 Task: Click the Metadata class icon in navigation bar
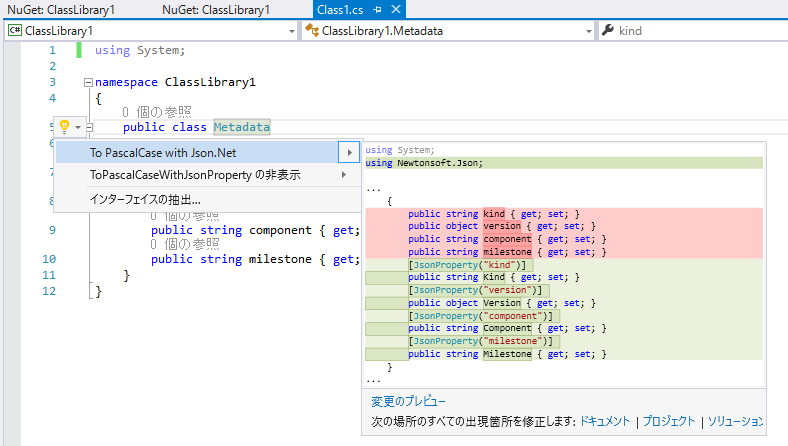point(312,30)
